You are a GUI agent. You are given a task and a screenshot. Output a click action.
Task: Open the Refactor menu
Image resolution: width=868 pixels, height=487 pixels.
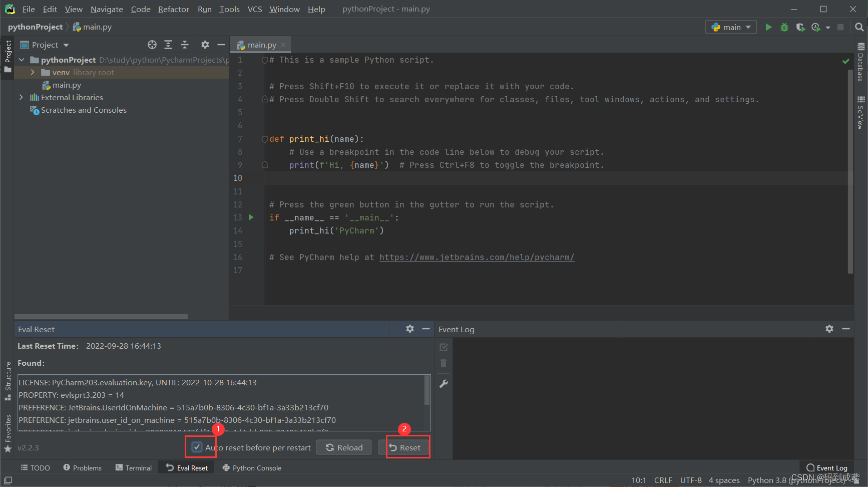point(173,9)
